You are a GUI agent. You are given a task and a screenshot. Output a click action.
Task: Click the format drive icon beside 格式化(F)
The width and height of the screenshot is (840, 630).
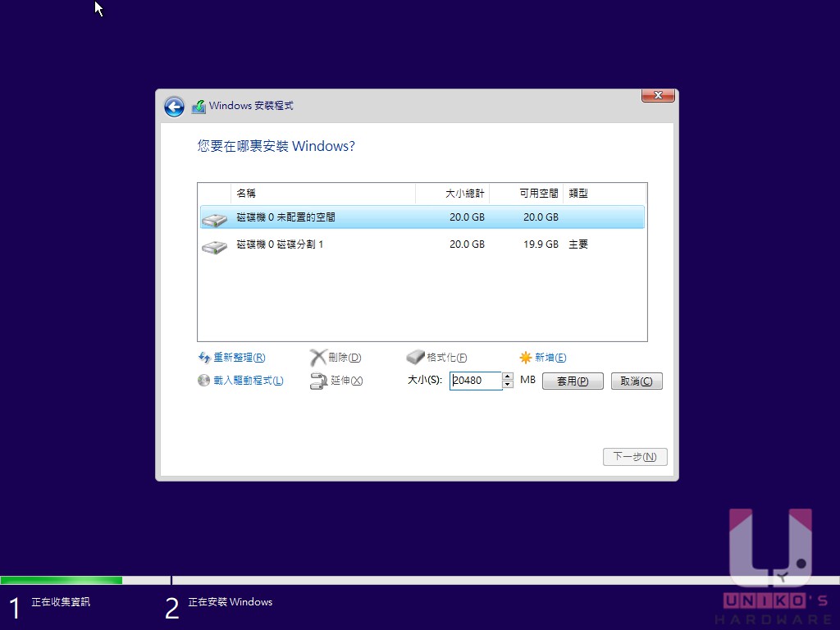pos(415,357)
